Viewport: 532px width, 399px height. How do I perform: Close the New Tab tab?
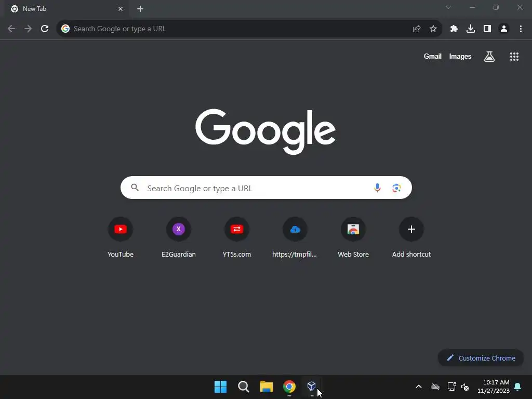(x=121, y=9)
